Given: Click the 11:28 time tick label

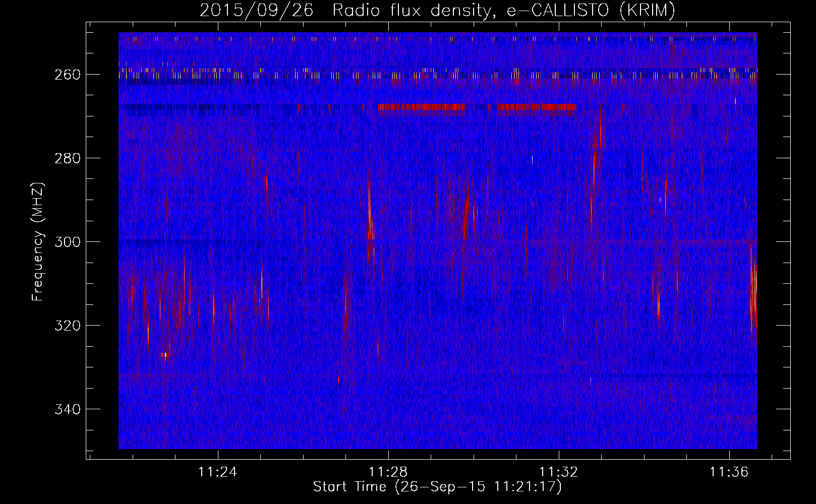Looking at the screenshot, I should tap(388, 472).
